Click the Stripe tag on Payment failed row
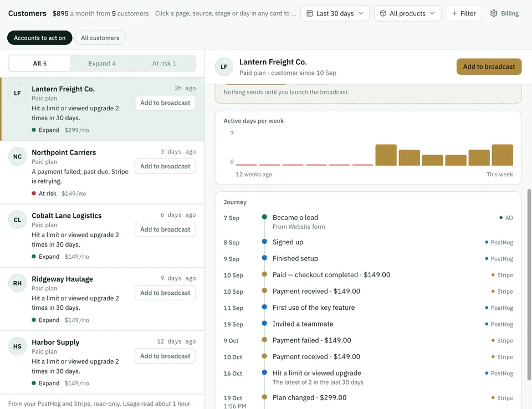Screen dimensions: 532x409 pyautogui.click(x=502, y=340)
